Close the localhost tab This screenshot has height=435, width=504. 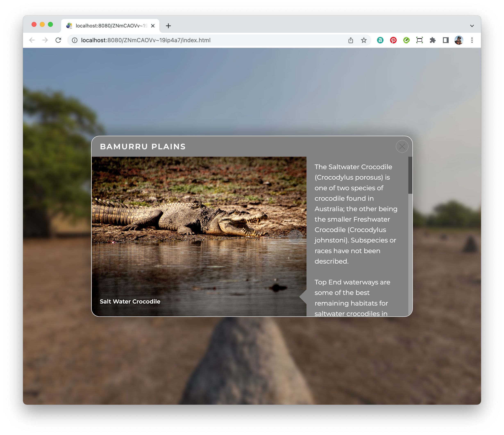[x=153, y=26]
